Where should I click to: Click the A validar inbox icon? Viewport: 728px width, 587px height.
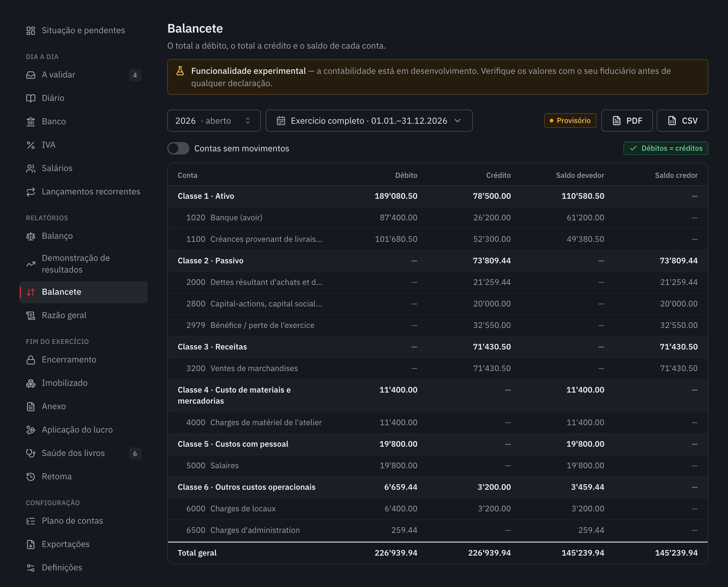point(31,75)
